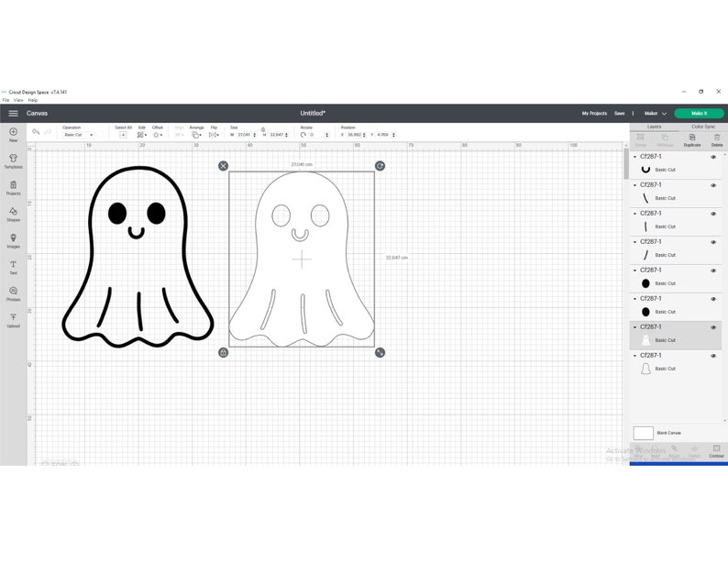The width and height of the screenshot is (728, 585).
Task: Open the Maker machine selector
Action: pyautogui.click(x=655, y=114)
